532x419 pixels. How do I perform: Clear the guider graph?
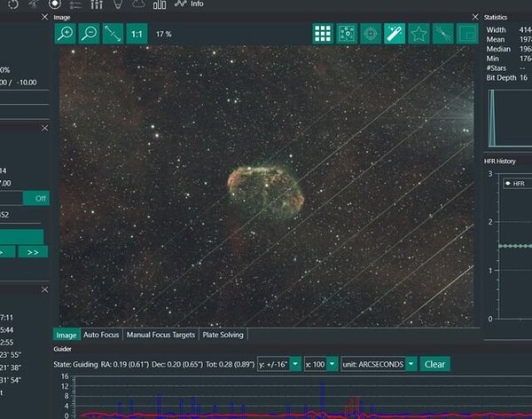(434, 364)
